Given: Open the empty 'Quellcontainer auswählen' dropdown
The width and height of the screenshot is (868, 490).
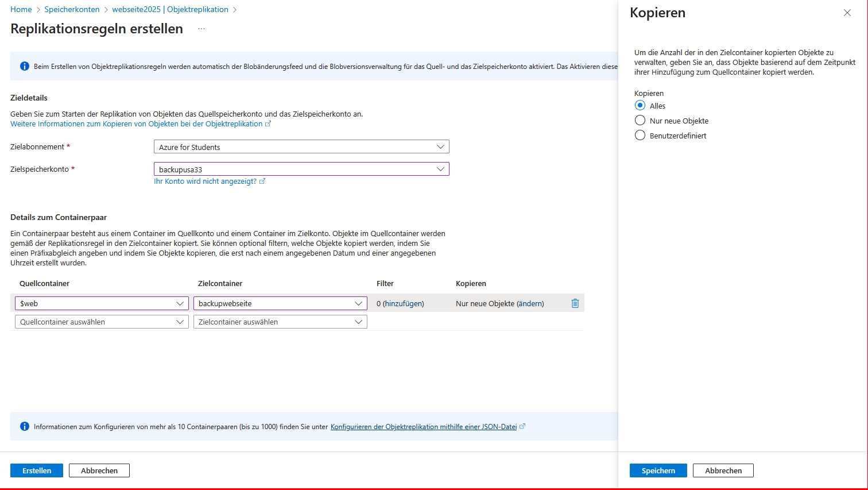Looking at the screenshot, I should [102, 322].
